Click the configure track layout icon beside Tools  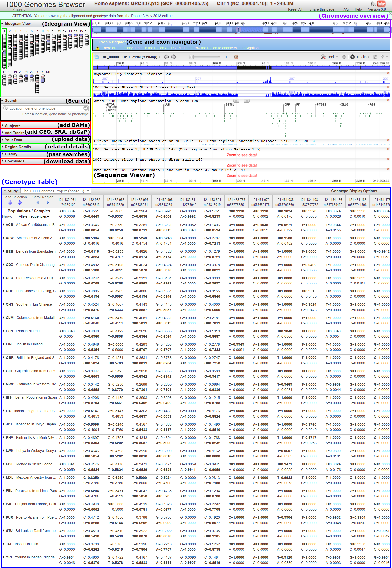point(344,57)
